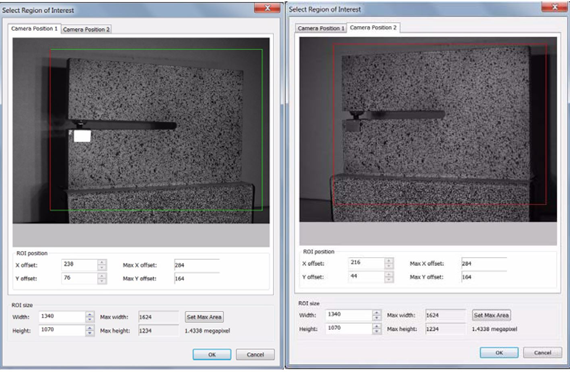Click camera preview with green ROI rectangle
The image size is (570, 372).
(x=141, y=131)
